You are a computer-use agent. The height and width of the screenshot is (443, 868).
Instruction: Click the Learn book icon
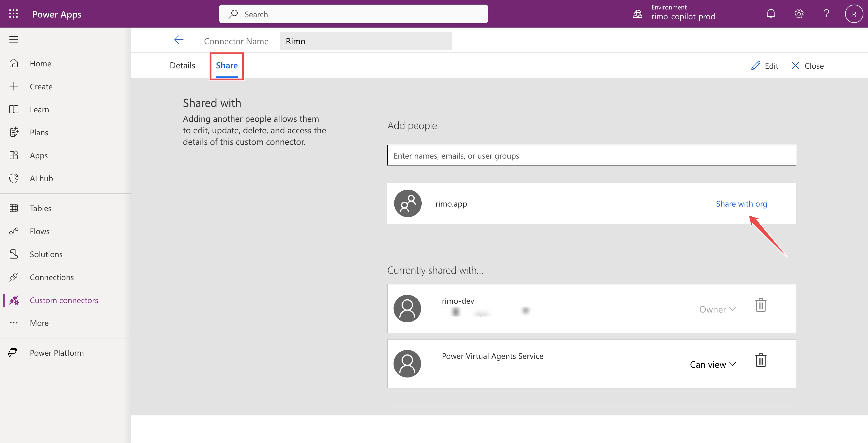(x=14, y=109)
